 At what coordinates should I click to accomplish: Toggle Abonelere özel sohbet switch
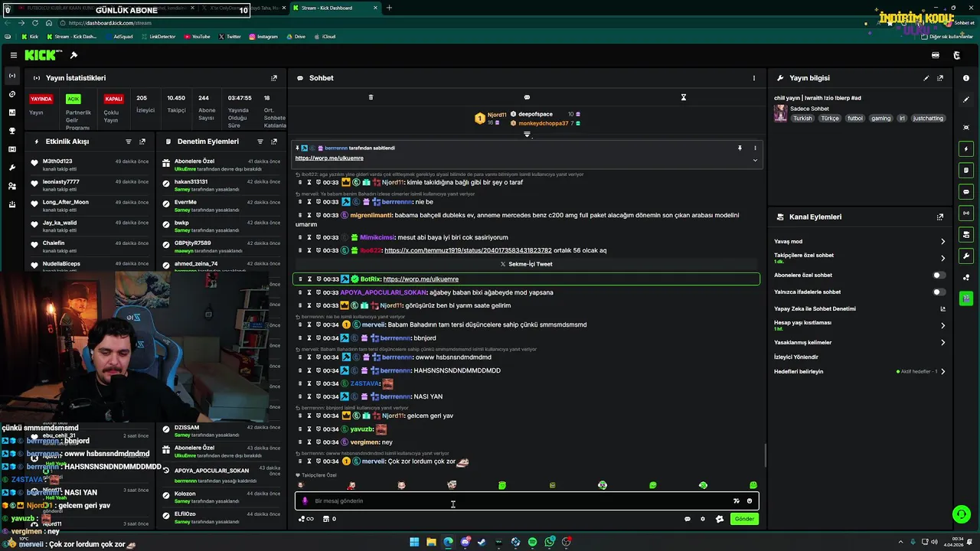point(939,275)
